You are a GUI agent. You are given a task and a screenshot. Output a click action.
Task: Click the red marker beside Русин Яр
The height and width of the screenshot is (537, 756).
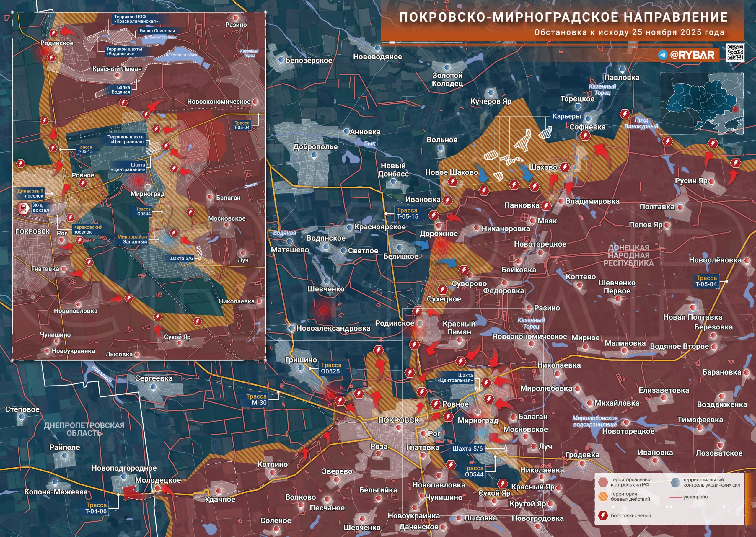click(x=712, y=182)
